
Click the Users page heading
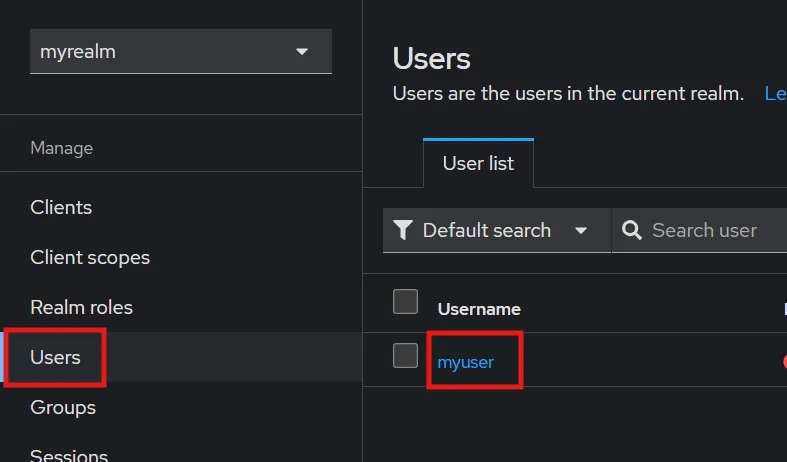click(x=431, y=58)
